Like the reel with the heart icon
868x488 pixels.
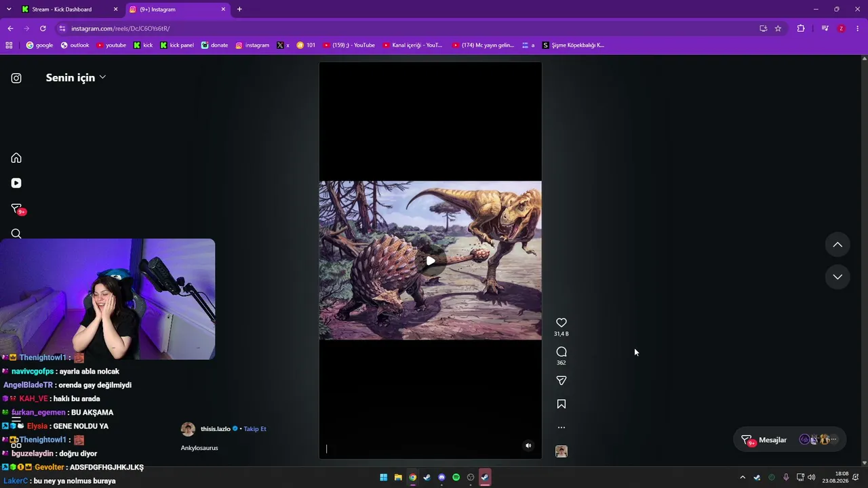(561, 323)
